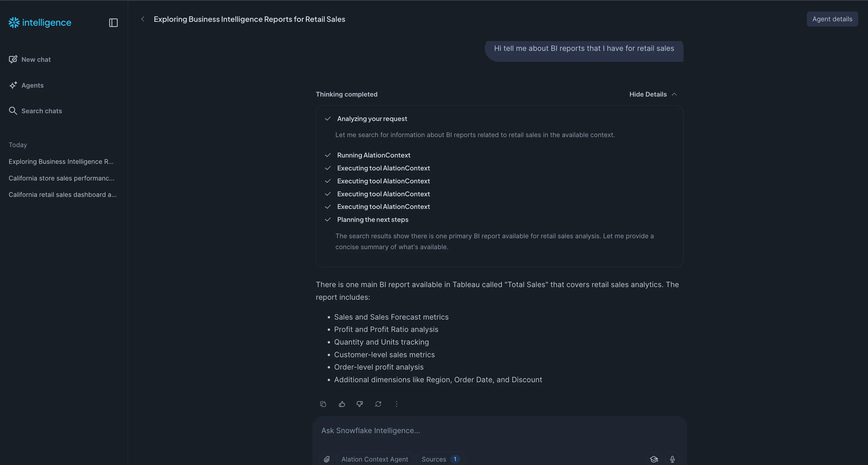This screenshot has width=868, height=465.
Task: Give the response a thumbs up
Action: point(342,404)
